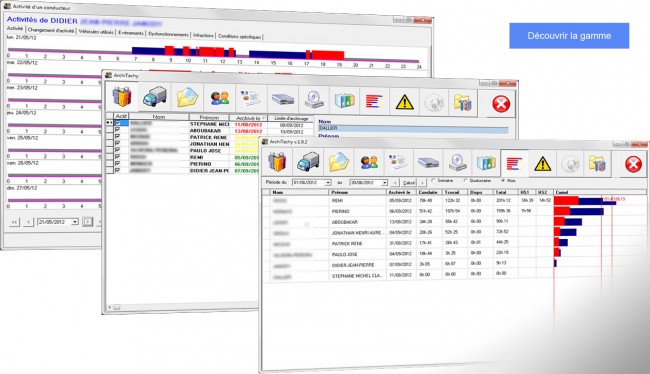This screenshot has height=374, width=650.
Task: Open the 'Période du' start date dropdown
Action: click(328, 182)
